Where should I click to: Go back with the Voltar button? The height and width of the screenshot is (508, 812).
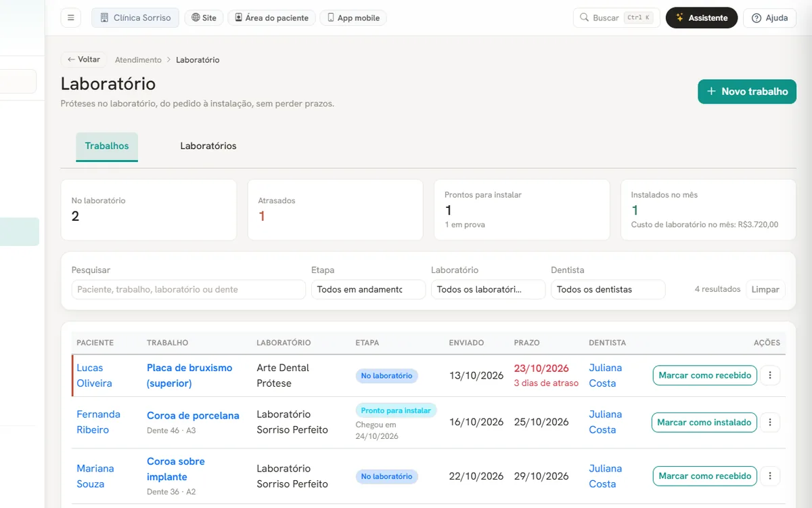tap(83, 60)
